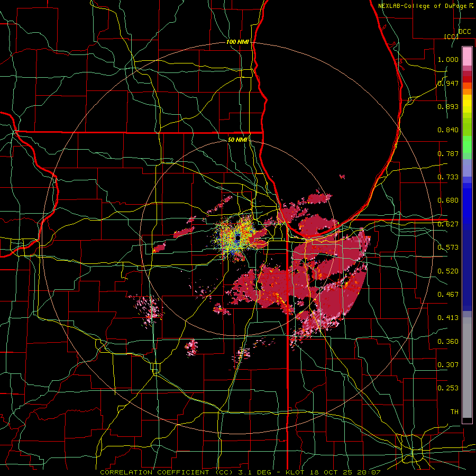Click the 3.1 DEG elevation text
Image resolution: width=476 pixels, height=476 pixels.
[255, 472]
